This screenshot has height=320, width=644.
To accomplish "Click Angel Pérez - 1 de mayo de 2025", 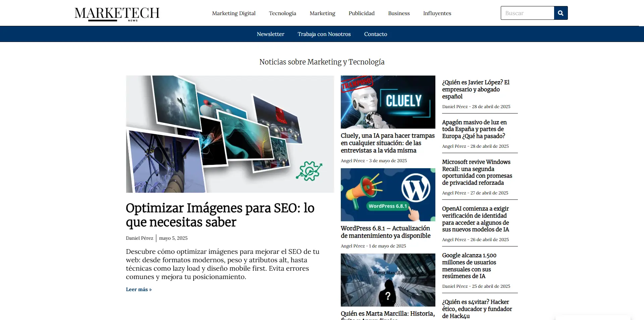I will tap(373, 246).
